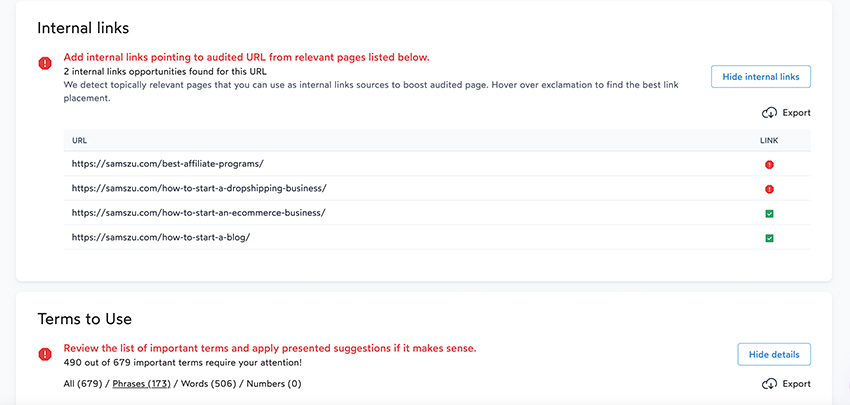Click the LINK column header
The height and width of the screenshot is (405, 850).
769,140
